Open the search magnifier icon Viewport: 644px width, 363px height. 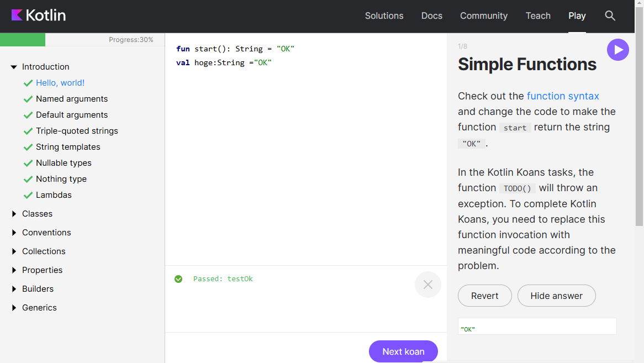tap(610, 15)
